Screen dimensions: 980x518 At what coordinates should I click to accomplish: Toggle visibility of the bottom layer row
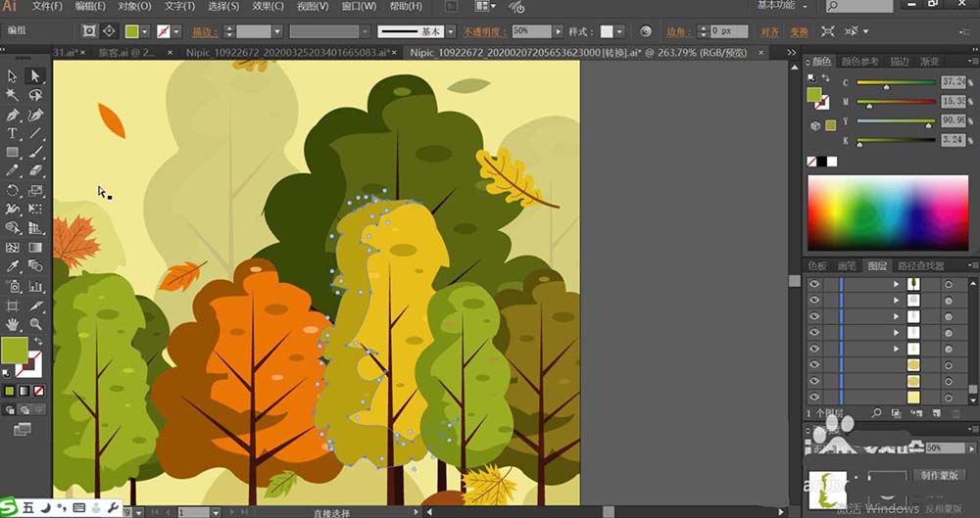pyautogui.click(x=813, y=397)
